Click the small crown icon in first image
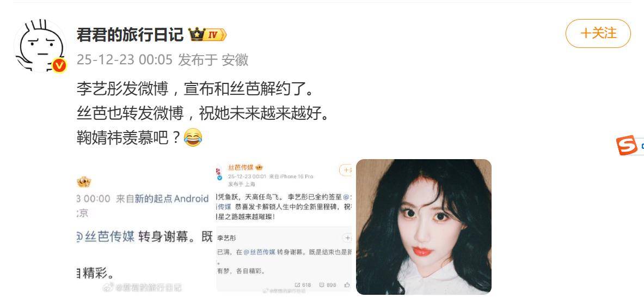 click(84, 181)
